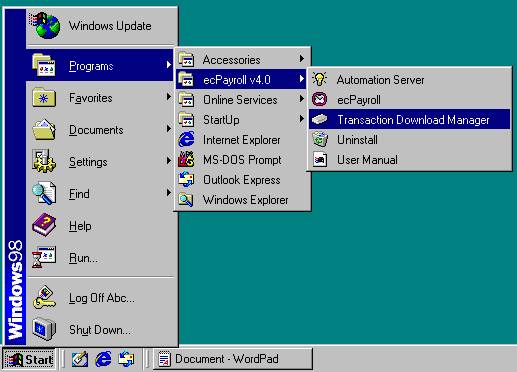
Task: Expand the StartUp submenu arrow
Action: pos(302,119)
